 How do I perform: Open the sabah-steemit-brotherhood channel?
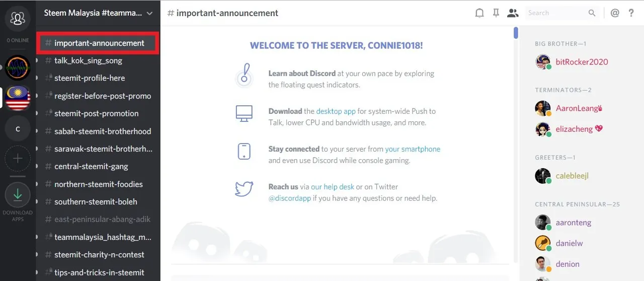pos(98,131)
